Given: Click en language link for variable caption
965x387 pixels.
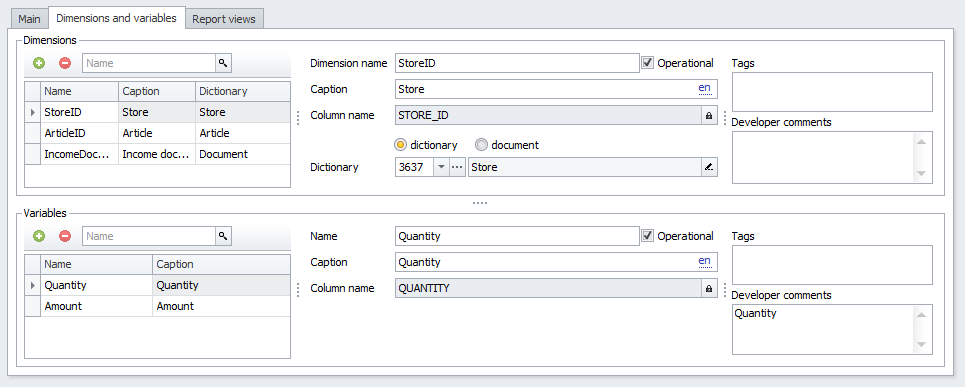Looking at the screenshot, I should coord(705,261).
